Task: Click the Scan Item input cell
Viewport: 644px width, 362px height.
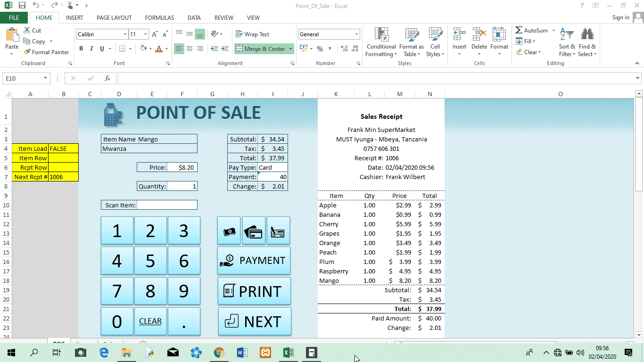Action: (167, 205)
